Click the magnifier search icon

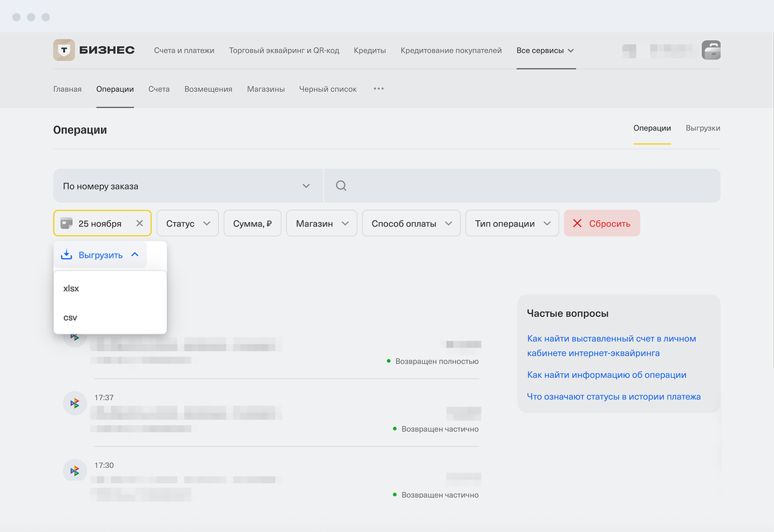[341, 186]
